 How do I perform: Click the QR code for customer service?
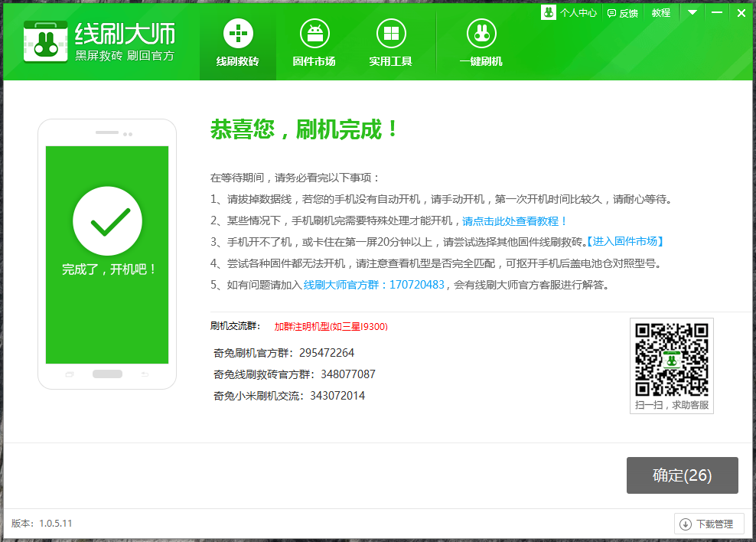[x=672, y=360]
